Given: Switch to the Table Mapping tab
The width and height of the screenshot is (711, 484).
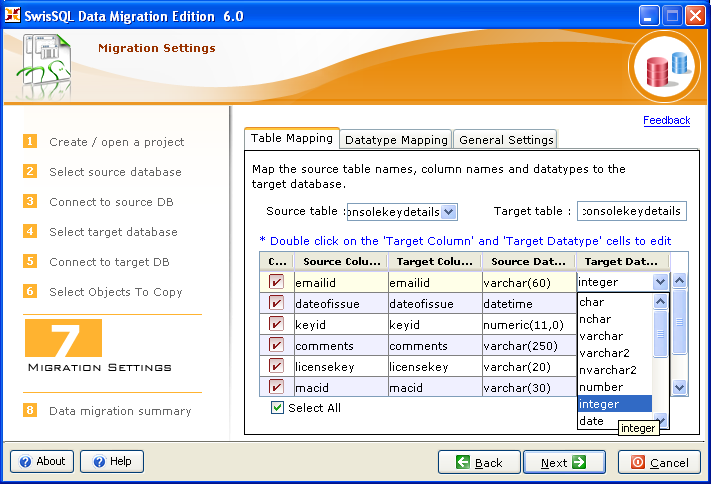Looking at the screenshot, I should pos(292,138).
